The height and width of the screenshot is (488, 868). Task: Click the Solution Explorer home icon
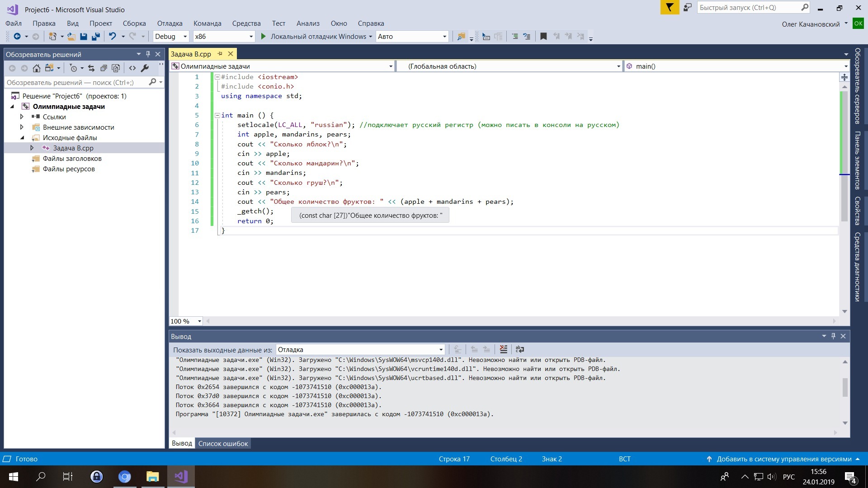coord(37,68)
